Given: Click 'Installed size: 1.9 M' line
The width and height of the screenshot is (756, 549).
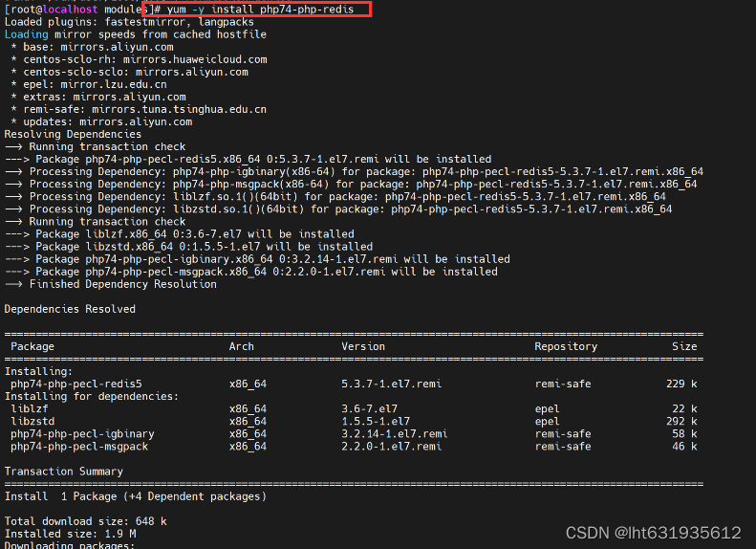Looking at the screenshot, I should click(70, 534).
